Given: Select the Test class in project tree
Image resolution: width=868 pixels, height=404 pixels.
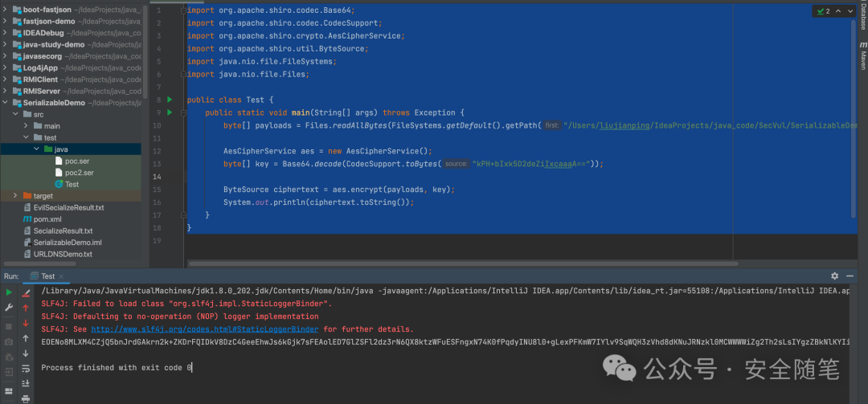Looking at the screenshot, I should tap(71, 184).
